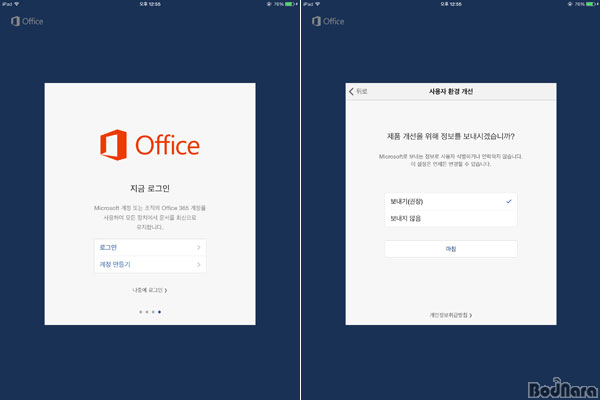Open the 나중에 로그인 link
Viewport: 600px width, 400px height.
(x=150, y=290)
